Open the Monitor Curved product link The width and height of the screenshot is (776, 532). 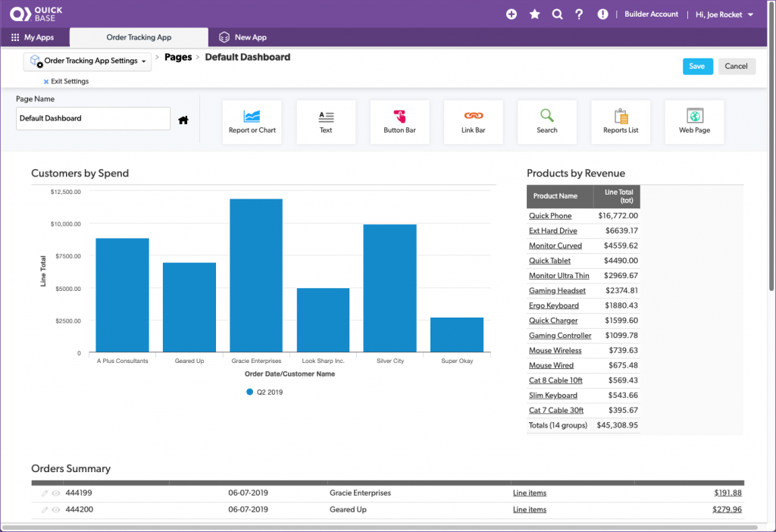coord(555,246)
